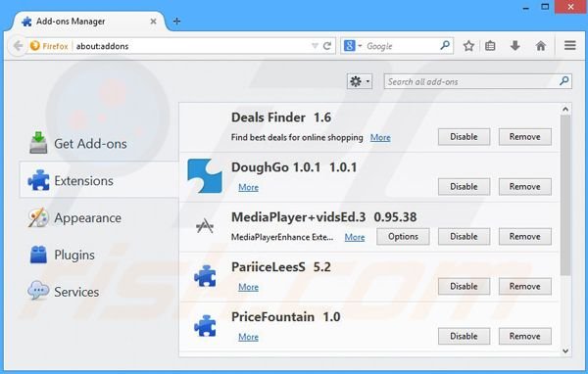The image size is (588, 374).
Task: Open a new tab with the plus button
Action: pyautogui.click(x=176, y=22)
